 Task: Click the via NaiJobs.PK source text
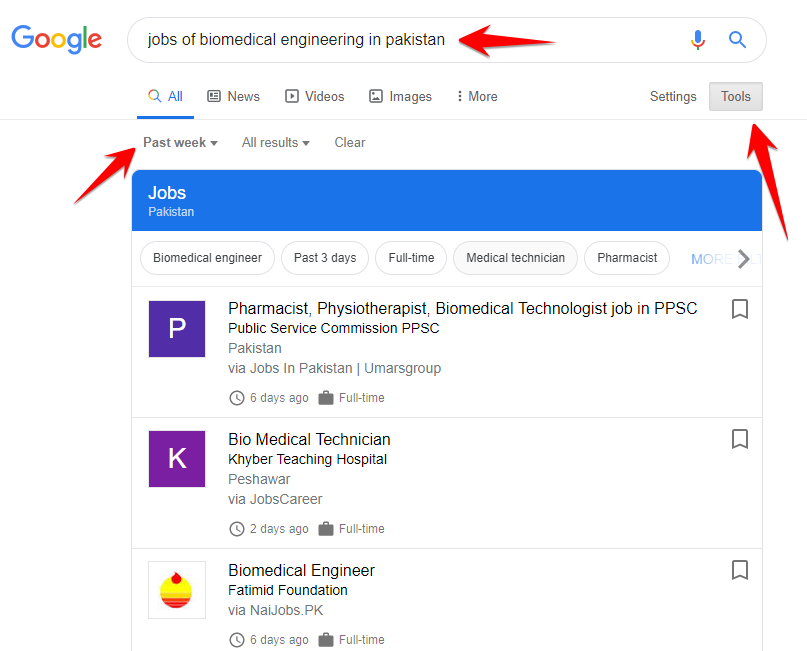click(275, 610)
